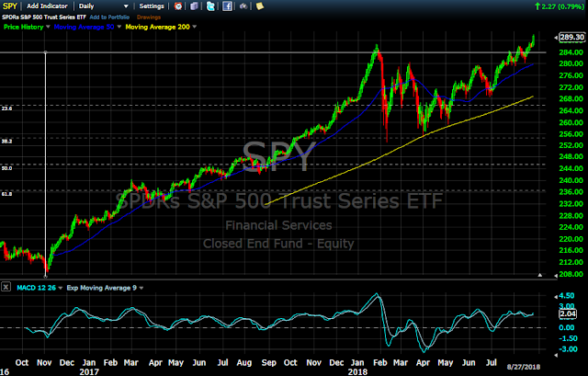
Task: Expand the Exp Moving Average 9 dropdown arrow
Action: 141,288
